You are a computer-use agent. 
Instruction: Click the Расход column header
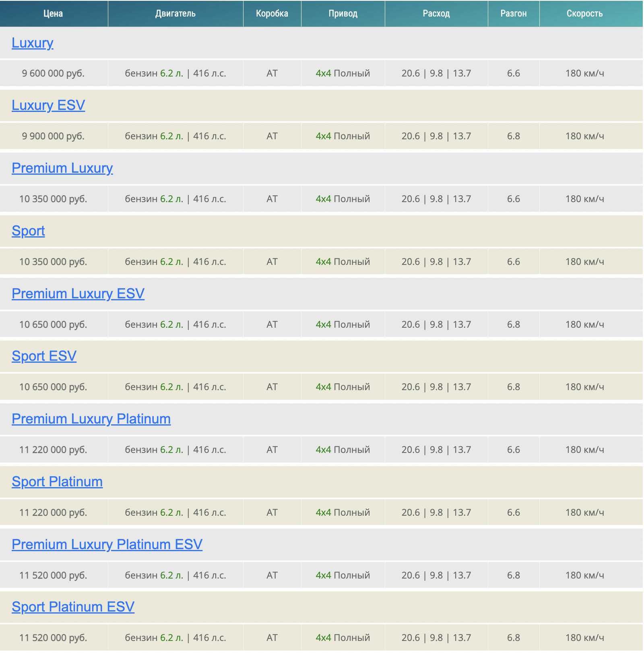pyautogui.click(x=436, y=14)
